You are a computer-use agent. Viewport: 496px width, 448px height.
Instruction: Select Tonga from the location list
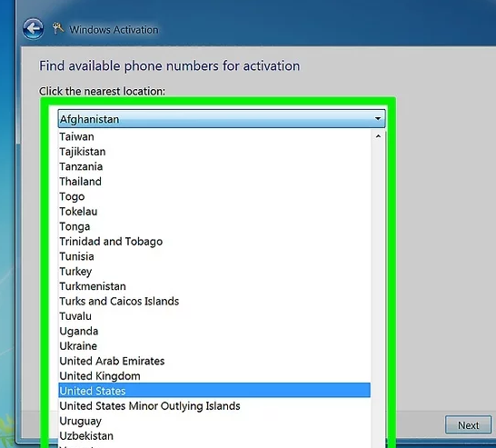point(214,226)
